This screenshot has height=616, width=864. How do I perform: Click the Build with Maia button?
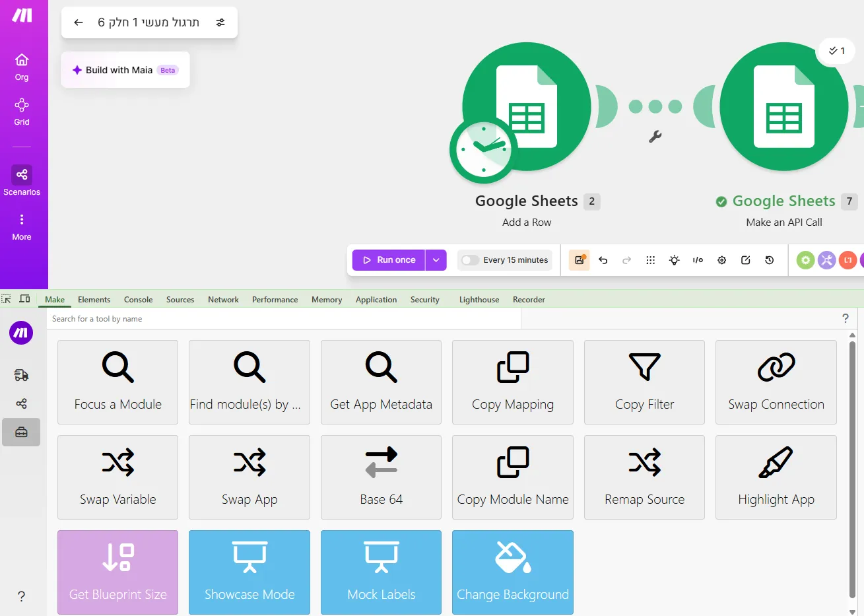[125, 70]
